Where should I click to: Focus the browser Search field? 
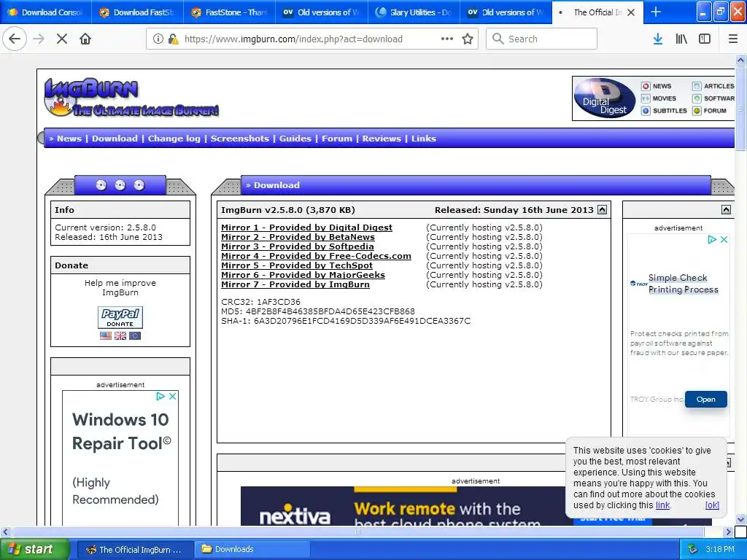click(541, 39)
